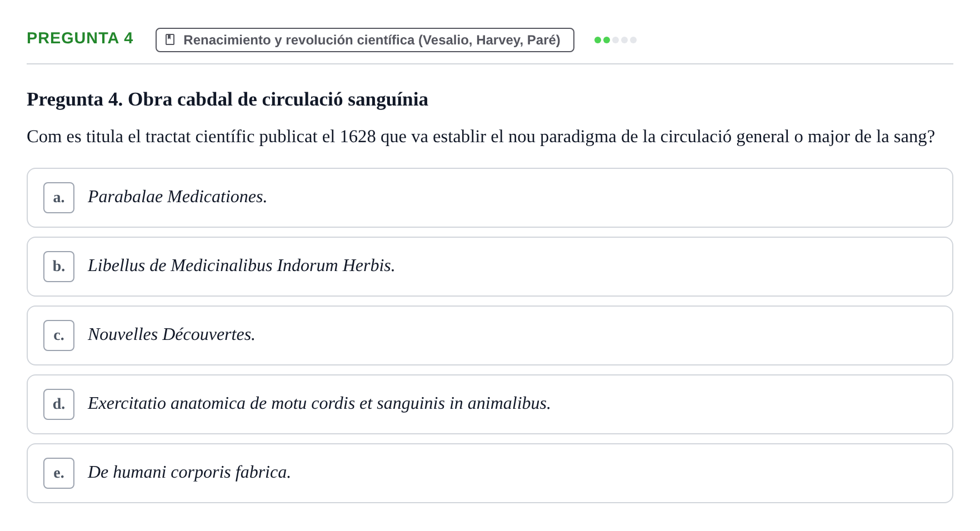The width and height of the screenshot is (980, 531).
Task: Click the difficulty dots indicator
Action: (x=615, y=40)
